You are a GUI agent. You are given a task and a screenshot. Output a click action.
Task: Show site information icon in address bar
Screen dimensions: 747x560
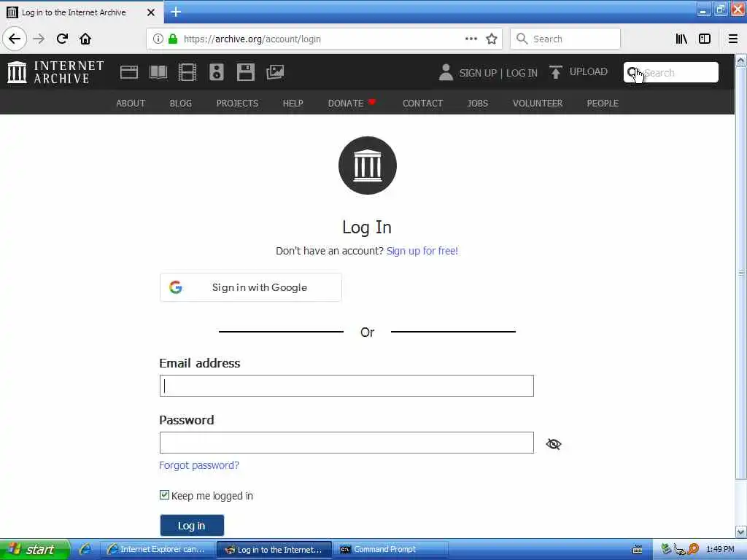click(158, 39)
